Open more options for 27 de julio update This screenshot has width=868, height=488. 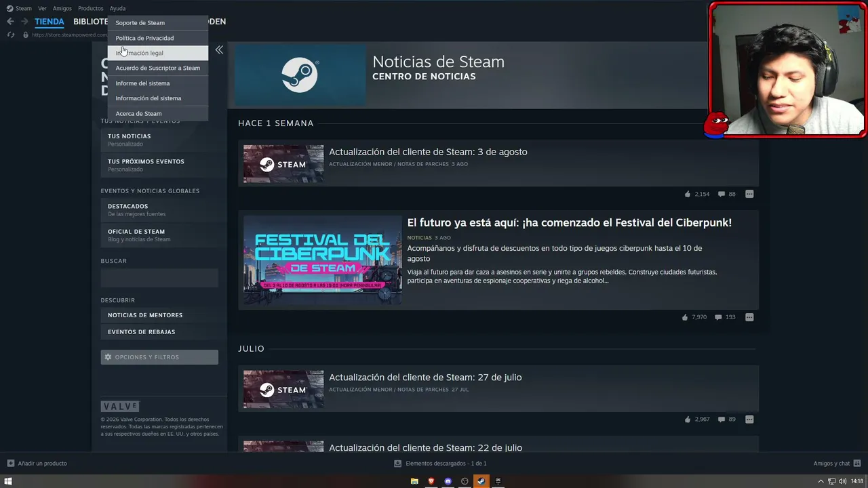coord(749,419)
